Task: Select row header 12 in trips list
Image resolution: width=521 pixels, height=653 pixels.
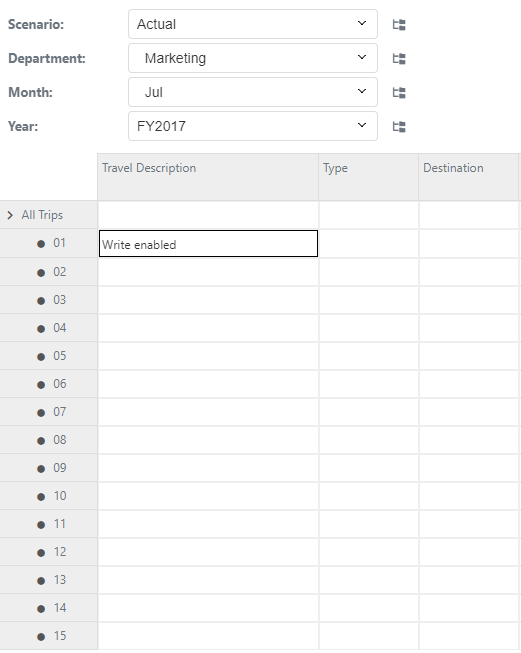Action: (x=49, y=552)
